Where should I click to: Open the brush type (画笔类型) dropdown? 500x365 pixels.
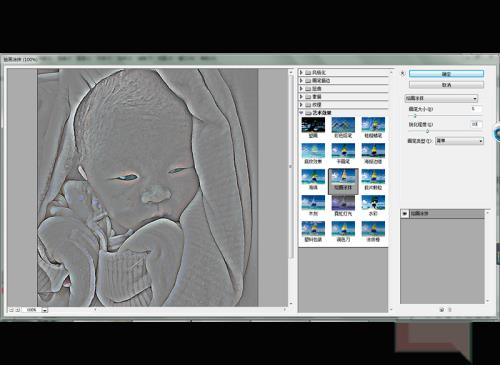click(459, 141)
